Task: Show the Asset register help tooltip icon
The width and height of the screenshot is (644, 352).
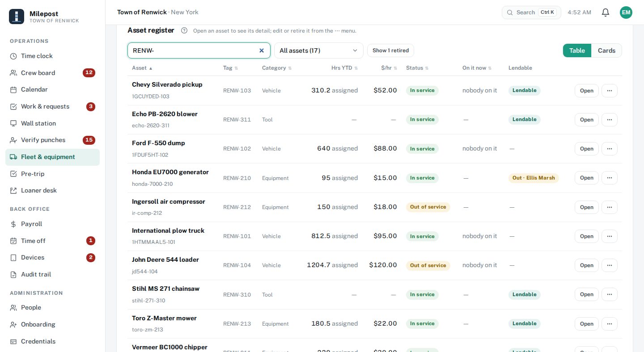Action: 184,30
